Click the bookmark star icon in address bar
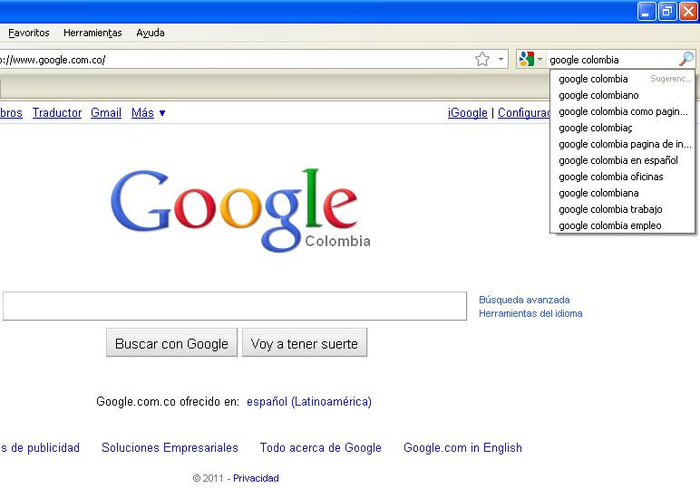This screenshot has width=700, height=488. (482, 59)
